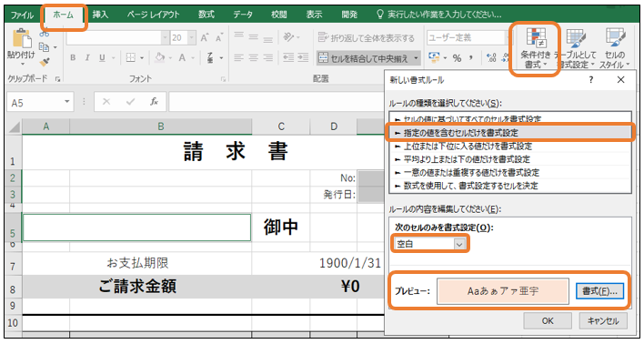This screenshot has height=344, width=644.
Task: Click the Font Color letter A
Action: pyautogui.click(x=182, y=58)
